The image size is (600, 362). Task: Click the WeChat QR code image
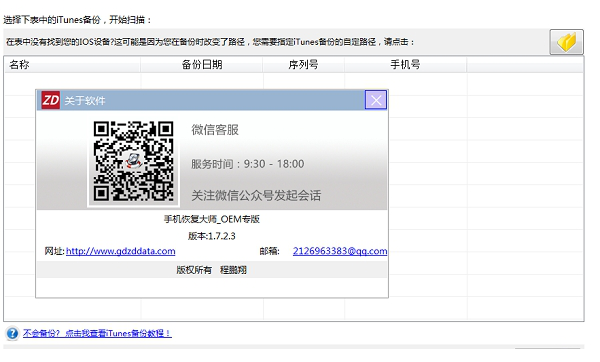click(x=133, y=161)
